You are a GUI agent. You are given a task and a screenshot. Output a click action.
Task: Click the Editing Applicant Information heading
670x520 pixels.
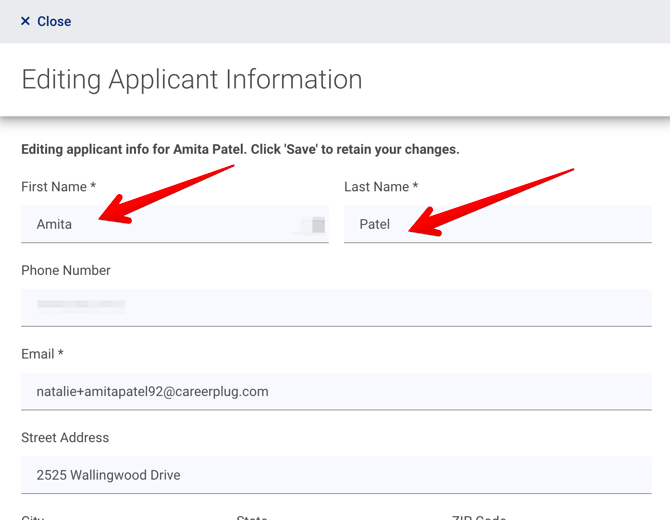tap(192, 79)
